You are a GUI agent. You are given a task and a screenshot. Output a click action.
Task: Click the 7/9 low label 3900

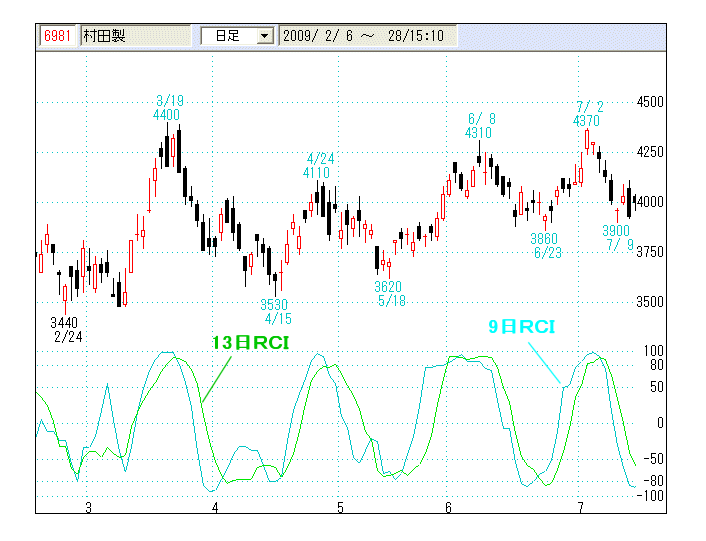tap(616, 230)
